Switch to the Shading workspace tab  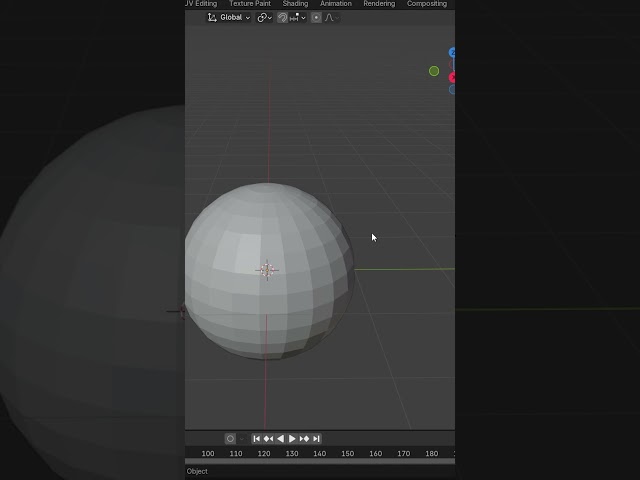[295, 4]
